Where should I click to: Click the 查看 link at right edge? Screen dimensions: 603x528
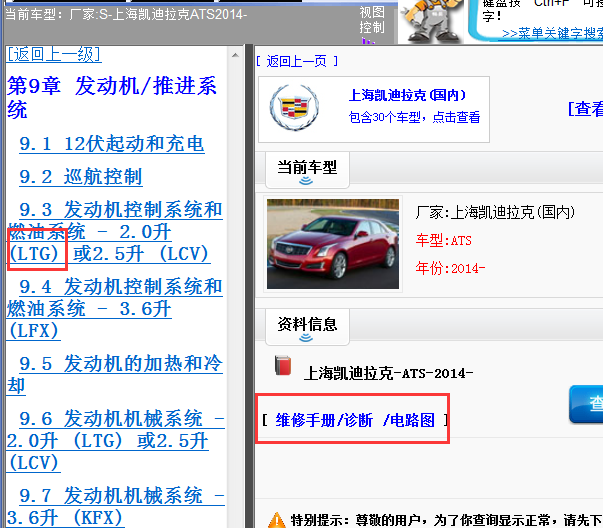click(585, 109)
